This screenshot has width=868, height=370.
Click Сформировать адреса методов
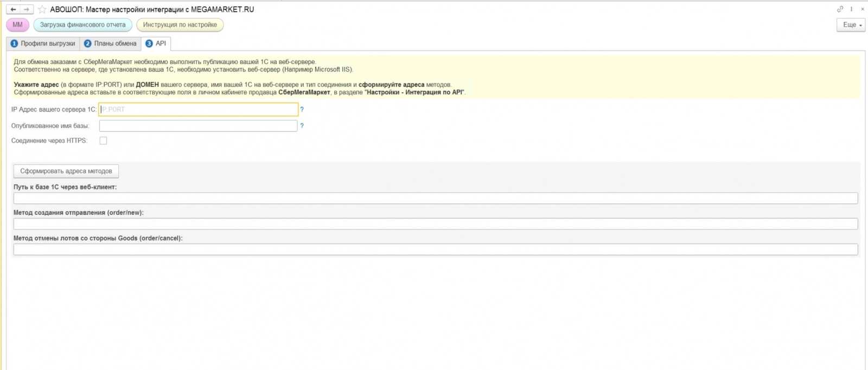point(66,171)
